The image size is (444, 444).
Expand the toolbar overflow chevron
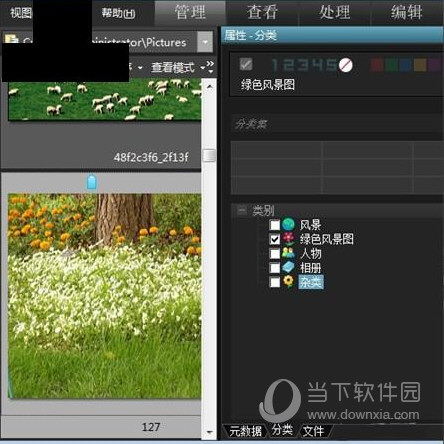[x=210, y=67]
